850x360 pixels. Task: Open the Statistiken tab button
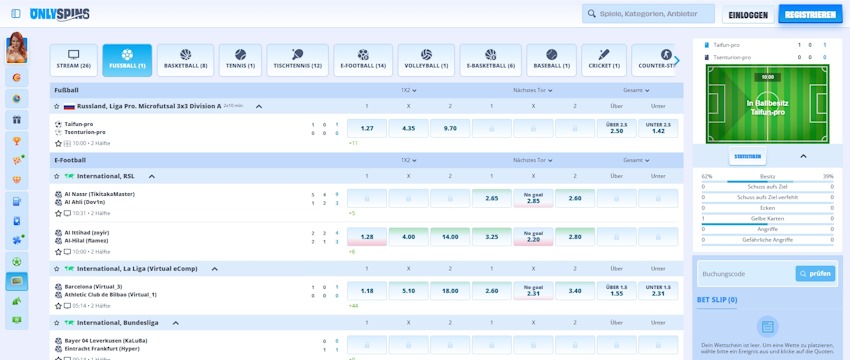point(748,156)
